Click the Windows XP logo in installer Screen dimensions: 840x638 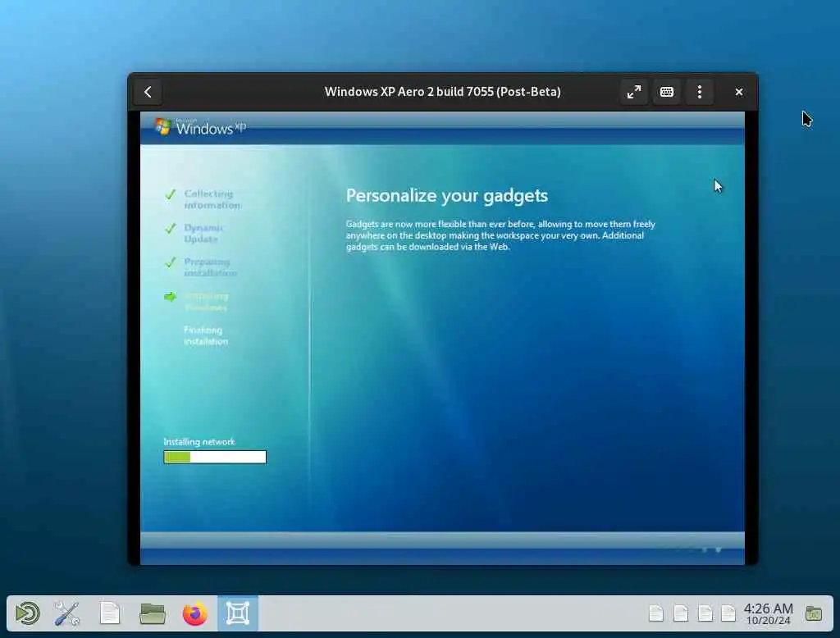200,126
